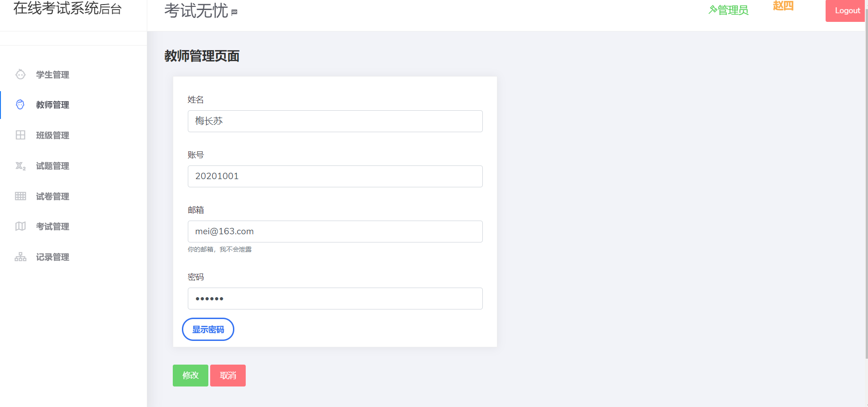Focus the 姓名 field containing 梅长苏
Viewport: 868px width, 407px height.
tap(335, 121)
